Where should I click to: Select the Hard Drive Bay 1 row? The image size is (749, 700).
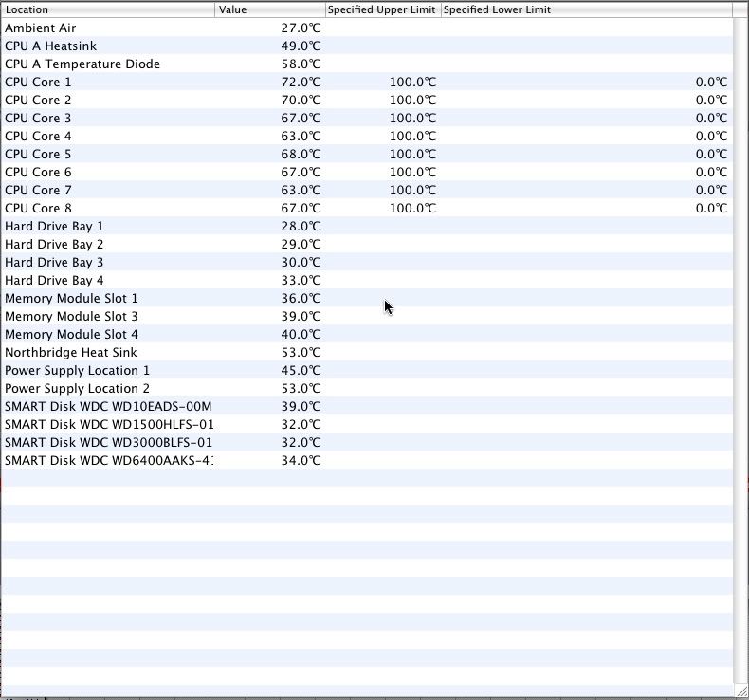(x=367, y=226)
